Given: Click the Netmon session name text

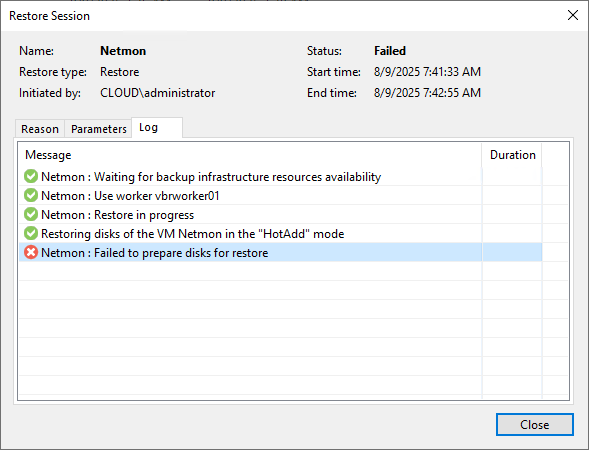Looking at the screenshot, I should [x=123, y=51].
